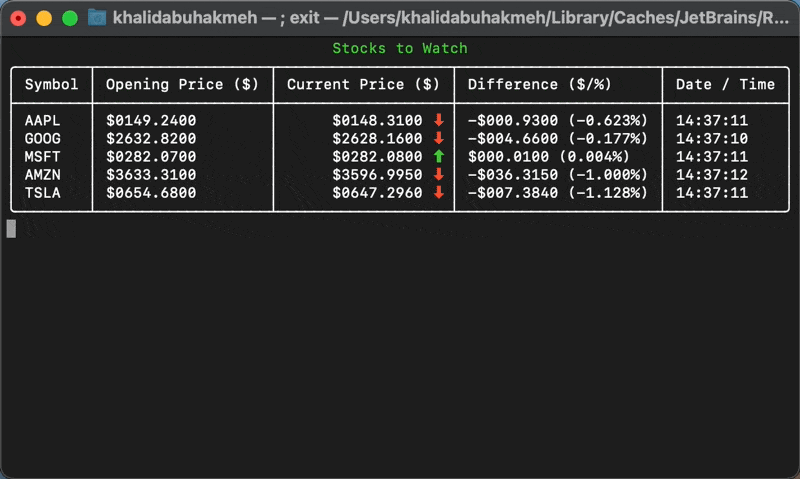Click opening price $0654.6800
Viewport: 800px width, 479px height.
151,193
